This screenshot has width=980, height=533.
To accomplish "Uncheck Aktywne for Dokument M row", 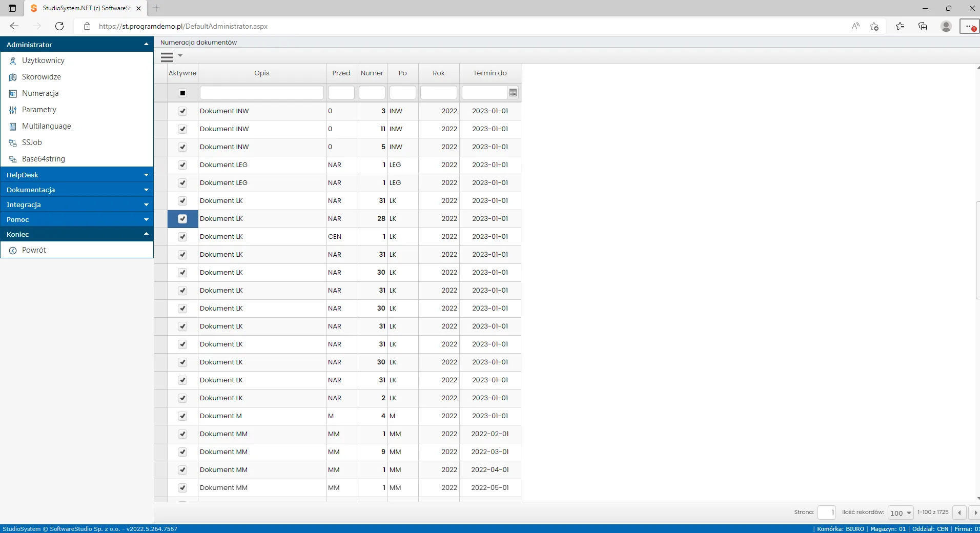I will pos(182,416).
